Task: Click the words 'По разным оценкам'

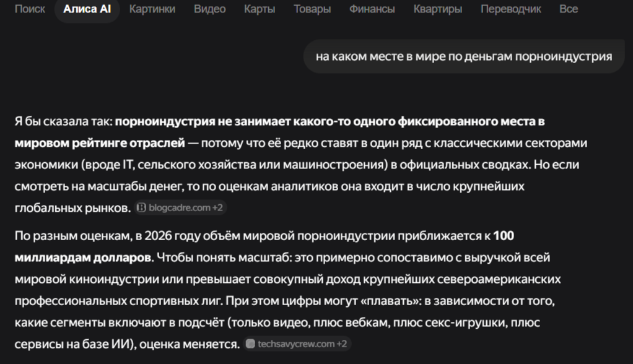Action: 73,236
